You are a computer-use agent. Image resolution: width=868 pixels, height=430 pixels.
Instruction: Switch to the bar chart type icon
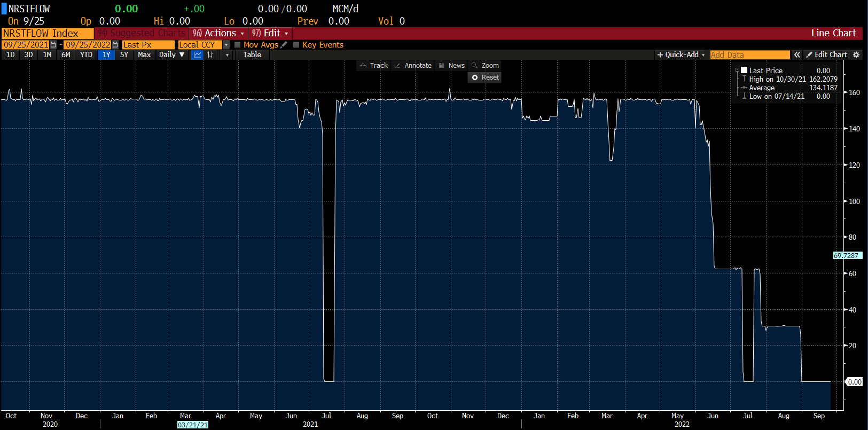tap(210, 55)
